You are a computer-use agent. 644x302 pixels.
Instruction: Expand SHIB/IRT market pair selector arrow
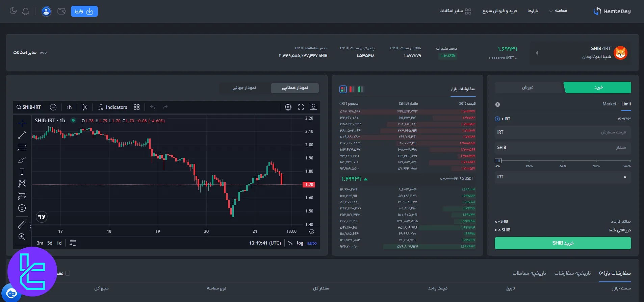[537, 53]
